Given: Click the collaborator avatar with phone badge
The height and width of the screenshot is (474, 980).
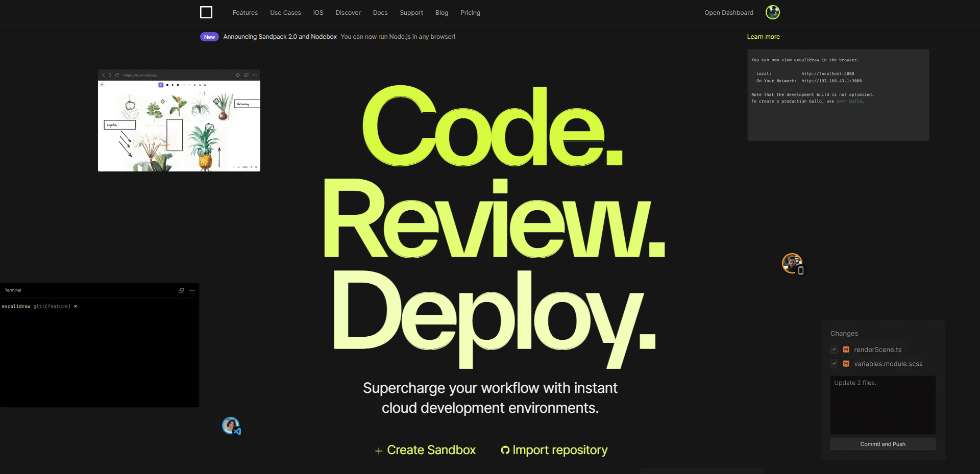Looking at the screenshot, I should [x=792, y=263].
